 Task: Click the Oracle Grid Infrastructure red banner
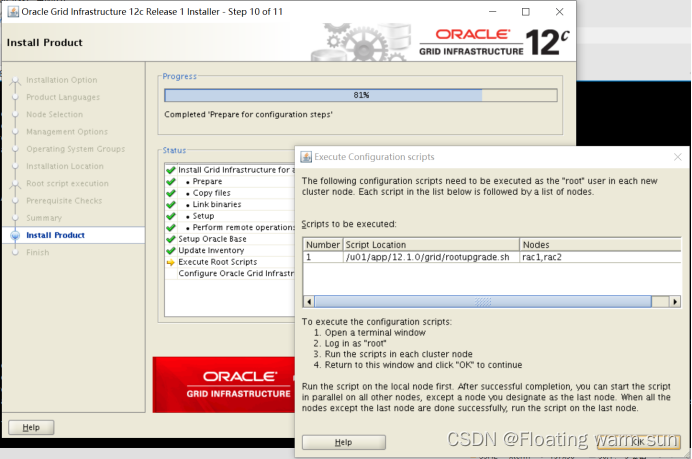pos(224,385)
